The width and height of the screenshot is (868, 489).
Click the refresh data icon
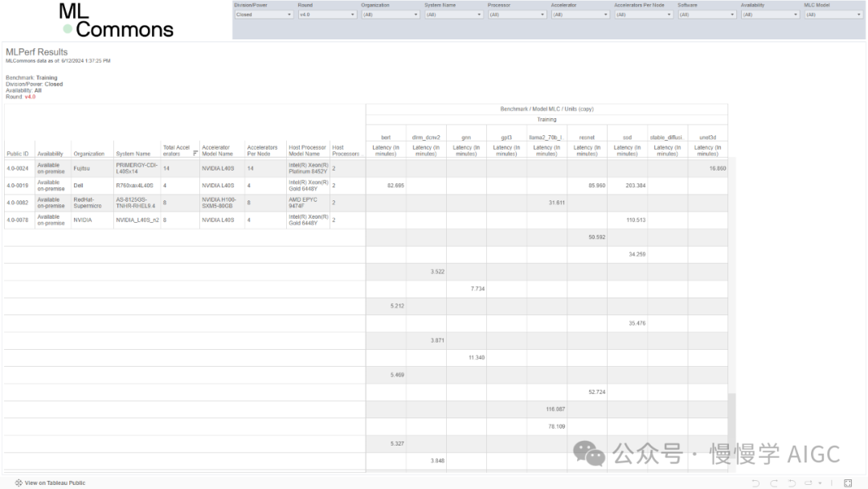tap(809, 483)
